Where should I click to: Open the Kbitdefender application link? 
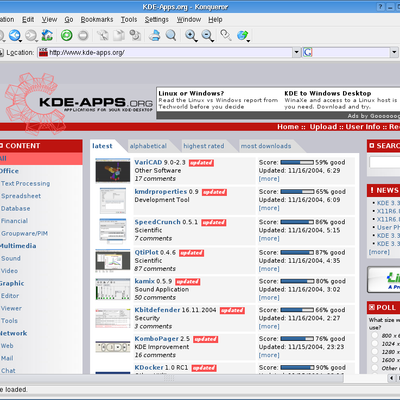coord(157,310)
